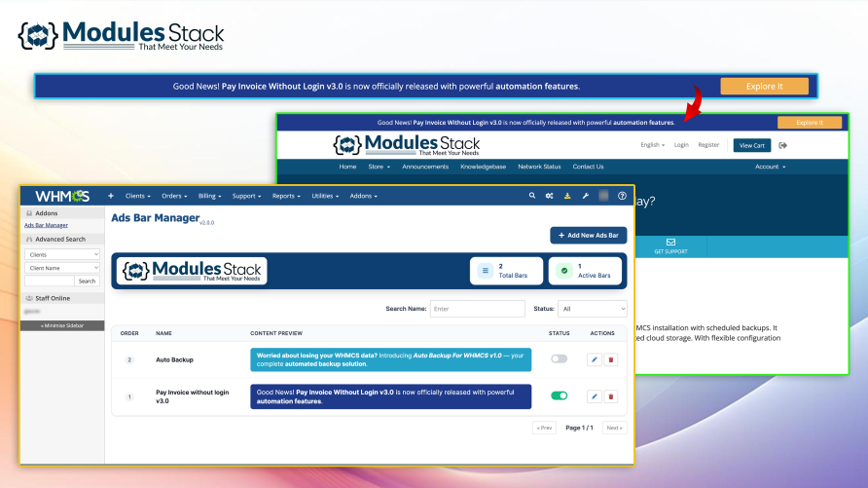
Task: Open the Status filter dropdown
Action: [x=593, y=309]
